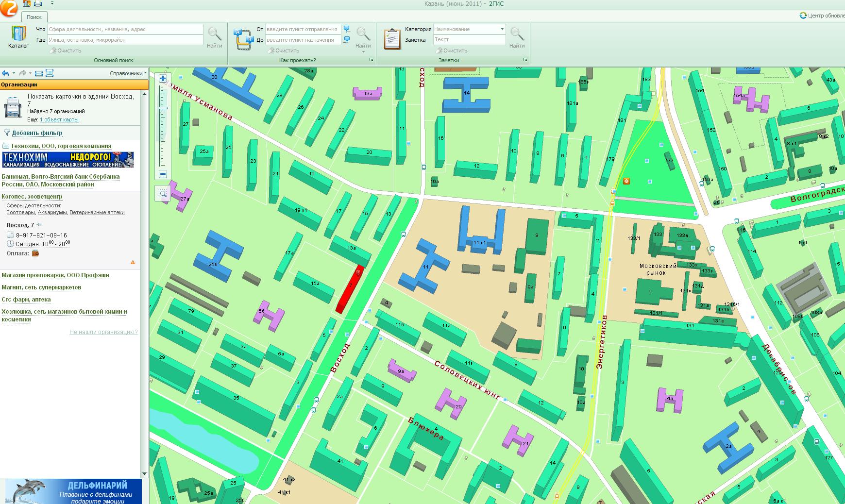Click the print icon in title bar
The width and height of the screenshot is (845, 504).
click(x=37, y=4)
